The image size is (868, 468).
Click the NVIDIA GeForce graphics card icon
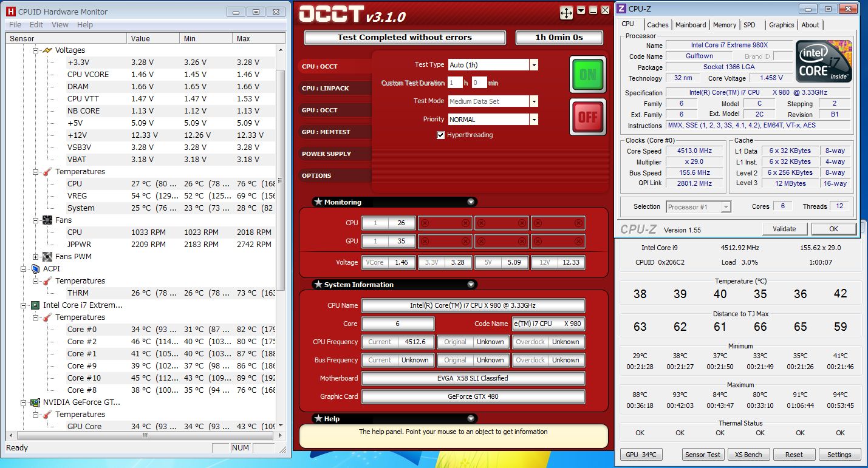tap(35, 402)
